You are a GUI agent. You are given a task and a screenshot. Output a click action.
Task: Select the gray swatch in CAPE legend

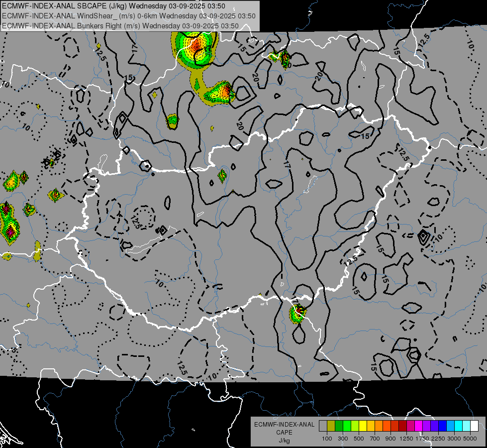tap(323, 426)
